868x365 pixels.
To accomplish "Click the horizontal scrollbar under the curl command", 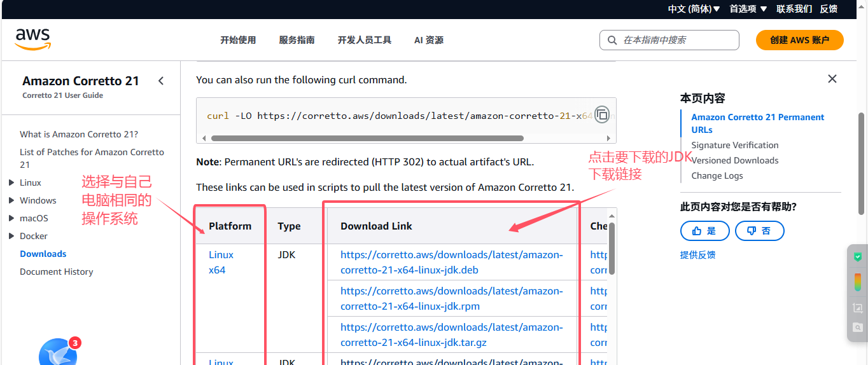I will (367, 138).
